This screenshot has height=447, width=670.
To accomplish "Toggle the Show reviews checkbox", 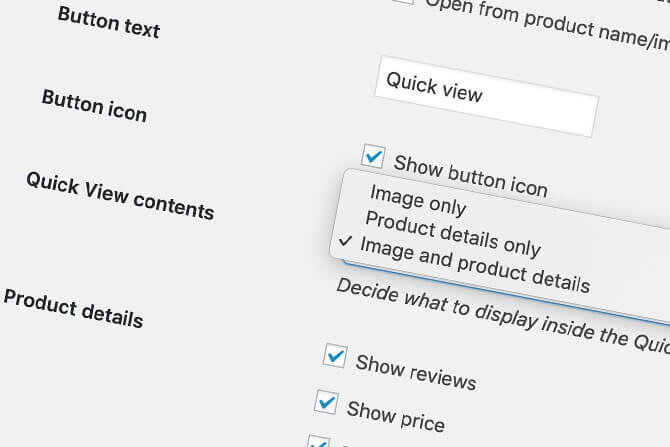I will pos(335,354).
